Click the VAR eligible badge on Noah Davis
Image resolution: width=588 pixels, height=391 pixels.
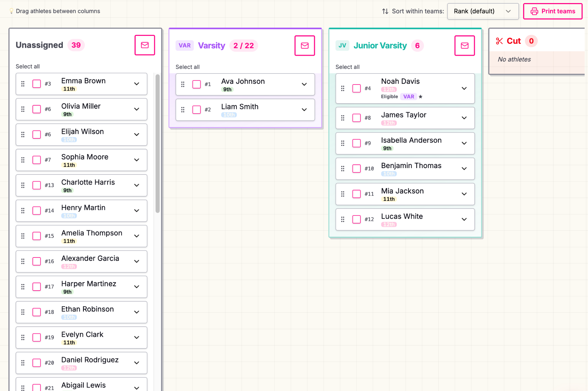pyautogui.click(x=409, y=97)
